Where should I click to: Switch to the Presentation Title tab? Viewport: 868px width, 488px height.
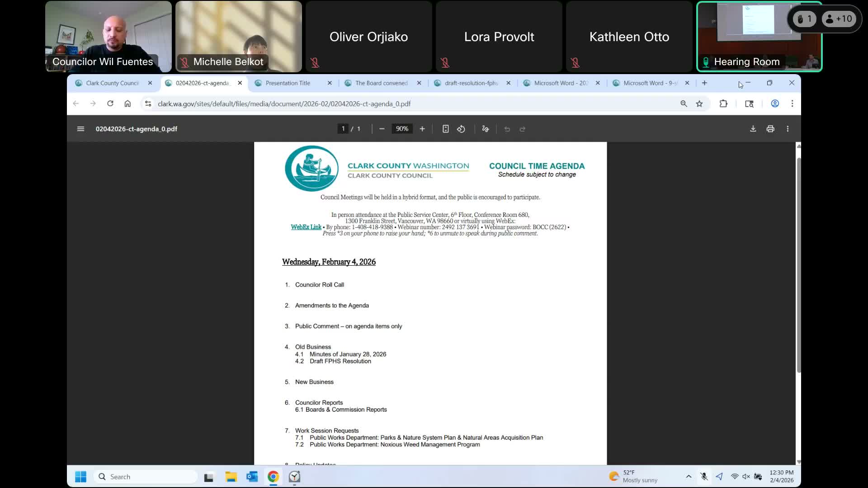pos(288,83)
